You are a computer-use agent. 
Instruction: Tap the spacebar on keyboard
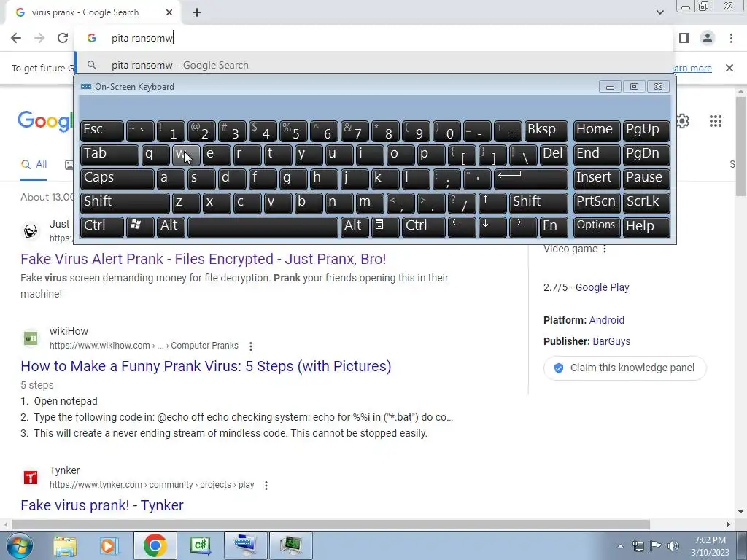[x=263, y=227]
